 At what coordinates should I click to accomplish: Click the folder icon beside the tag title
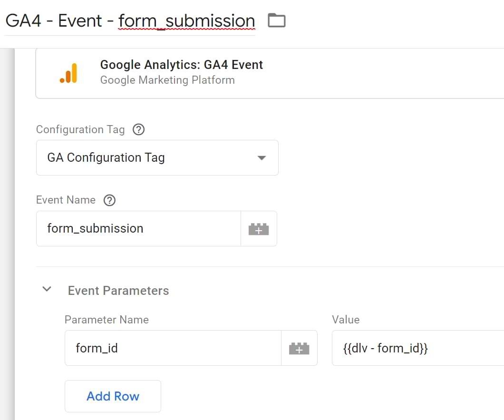[276, 20]
